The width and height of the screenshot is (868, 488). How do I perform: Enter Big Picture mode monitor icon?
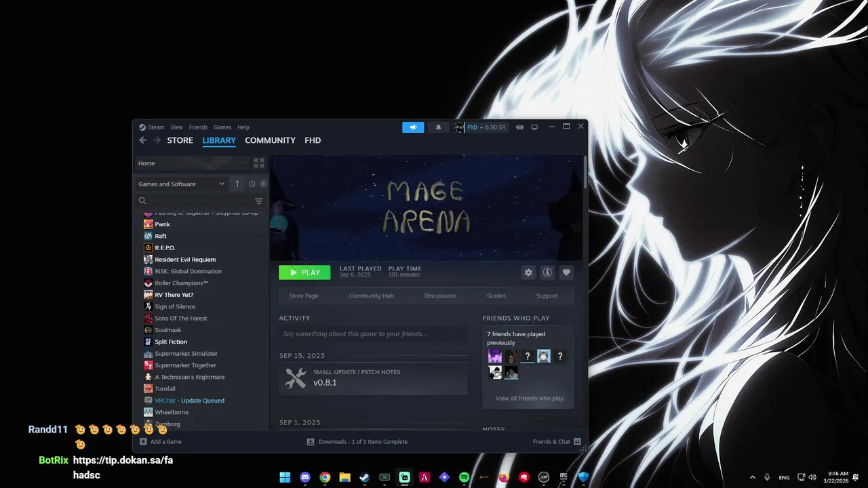click(534, 127)
